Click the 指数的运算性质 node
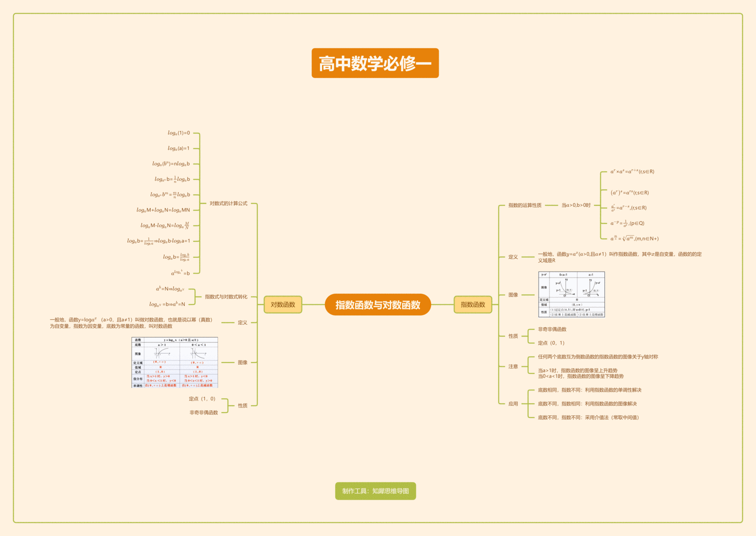Viewport: 756px width, 536px height. click(x=525, y=205)
